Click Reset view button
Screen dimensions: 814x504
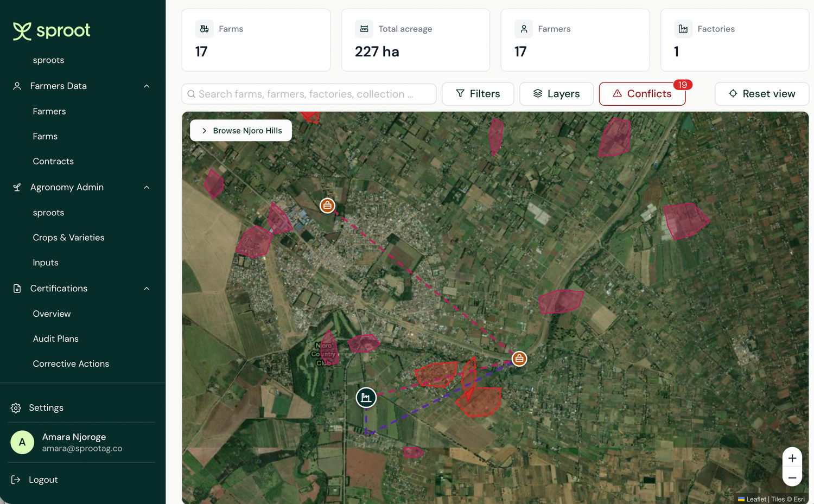coord(762,94)
